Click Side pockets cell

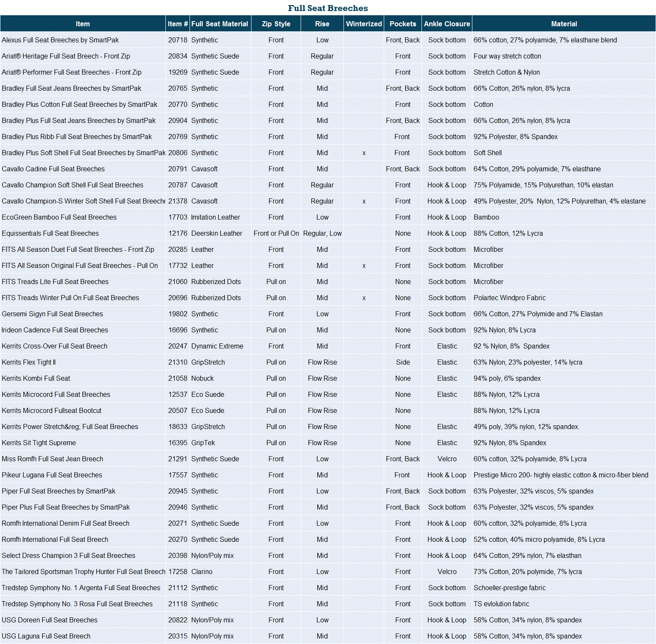coord(403,362)
